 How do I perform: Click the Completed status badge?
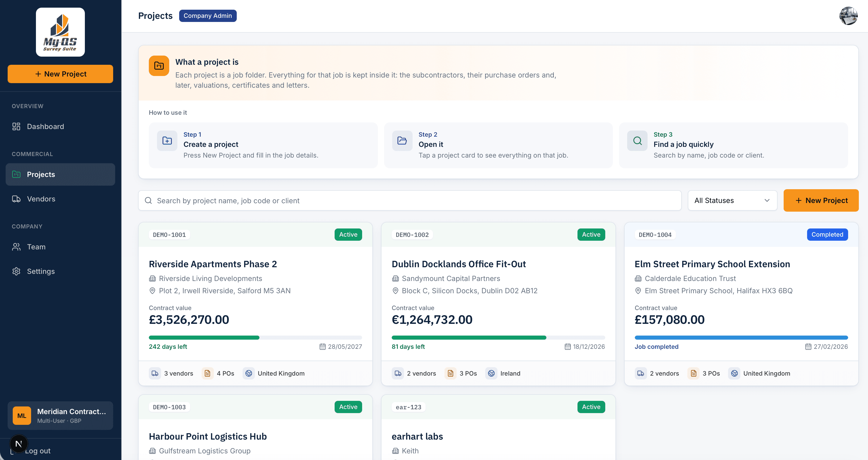tap(827, 234)
